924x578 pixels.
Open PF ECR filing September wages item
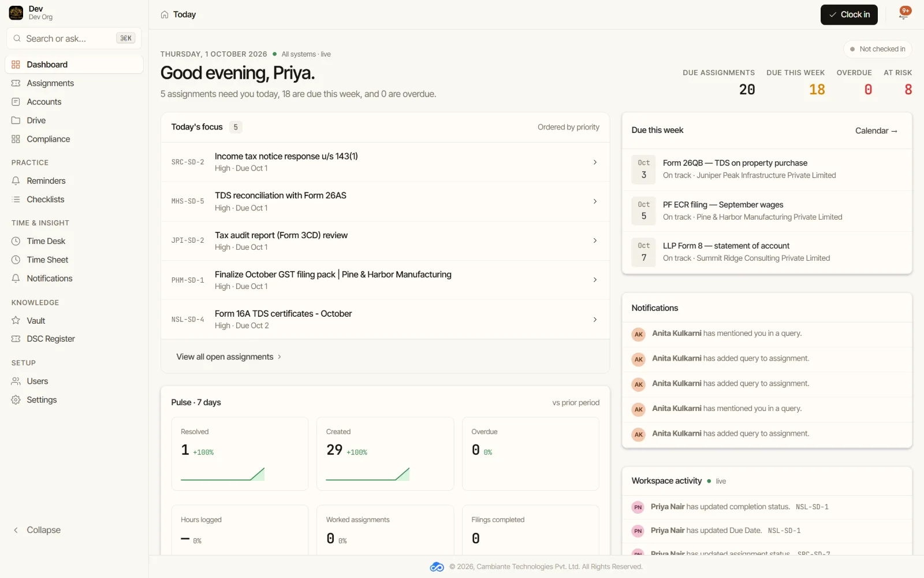[x=767, y=211]
